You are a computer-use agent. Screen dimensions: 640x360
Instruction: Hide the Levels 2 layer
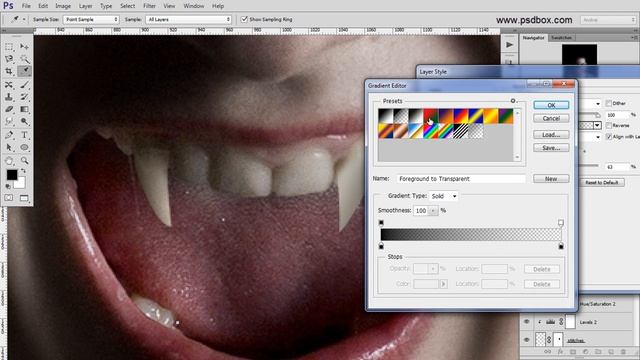click(527, 322)
